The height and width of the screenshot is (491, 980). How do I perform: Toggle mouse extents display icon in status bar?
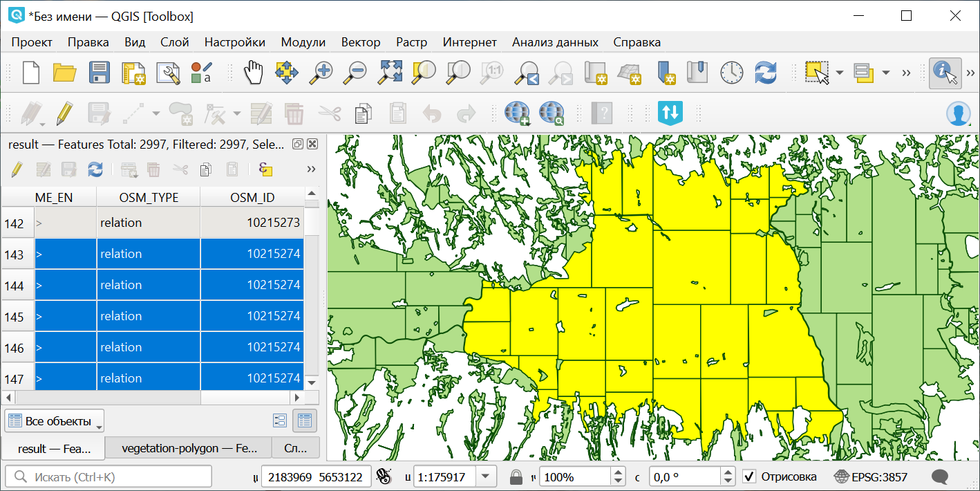pos(384,476)
